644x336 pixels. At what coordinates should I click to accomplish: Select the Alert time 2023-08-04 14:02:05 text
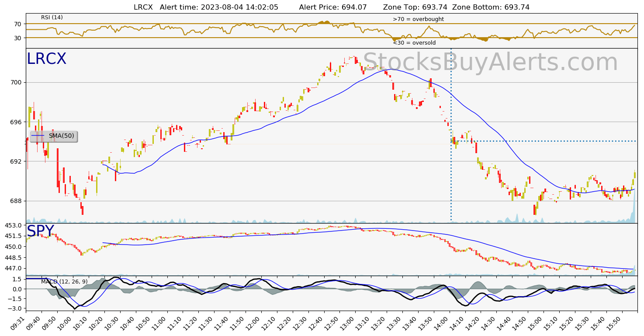pyautogui.click(x=219, y=7)
